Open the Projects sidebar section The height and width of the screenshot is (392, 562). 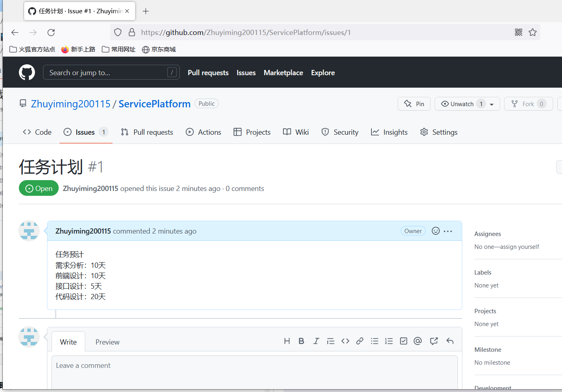[x=485, y=311]
